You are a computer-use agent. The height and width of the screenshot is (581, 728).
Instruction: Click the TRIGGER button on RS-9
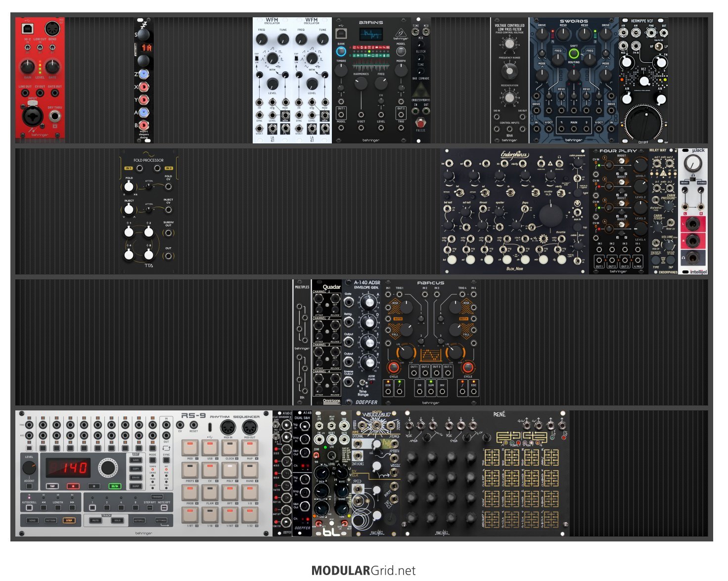[157, 497]
